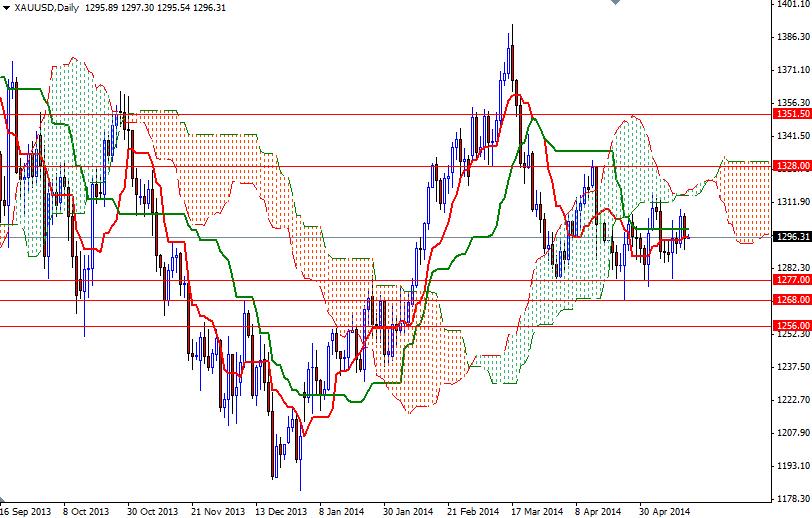The image size is (812, 518).
Task: Click the 1401.10 price scale value
Action: (x=794, y=4)
